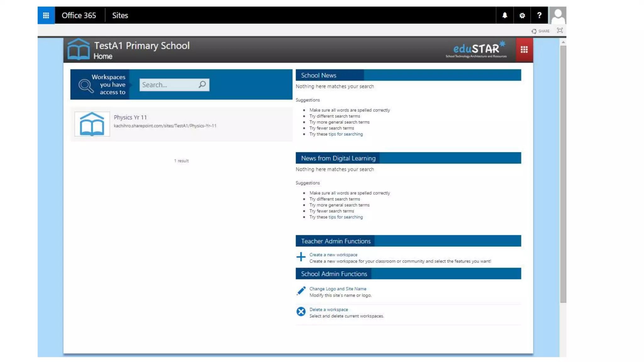Open the settings gear menu

point(522,15)
